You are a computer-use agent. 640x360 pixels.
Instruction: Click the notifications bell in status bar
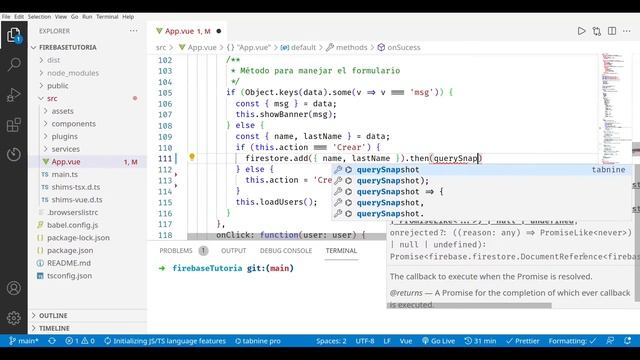[627, 341]
